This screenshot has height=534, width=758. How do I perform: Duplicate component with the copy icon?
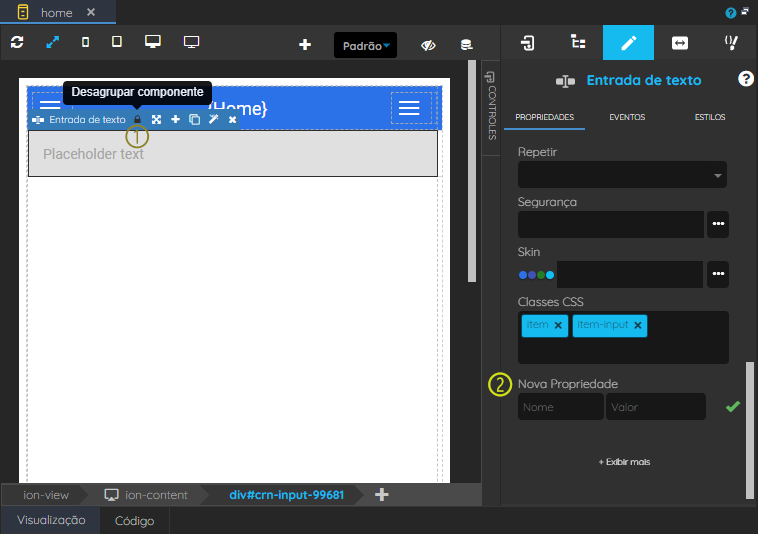click(194, 119)
